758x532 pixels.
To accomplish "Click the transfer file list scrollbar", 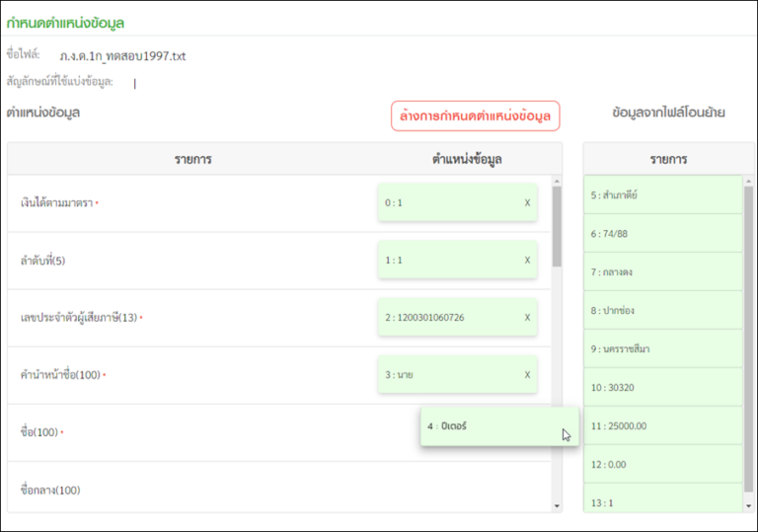I will pos(748,296).
